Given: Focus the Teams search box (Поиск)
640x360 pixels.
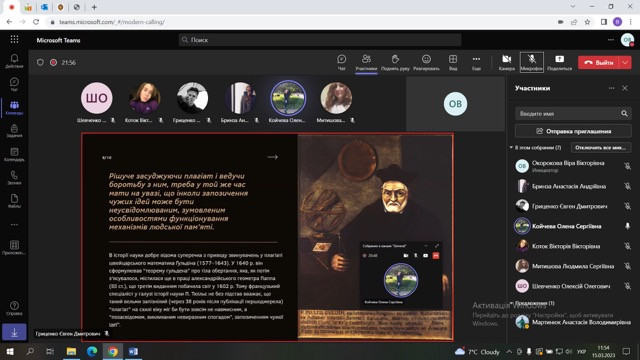Looking at the screenshot, I should (x=320, y=40).
